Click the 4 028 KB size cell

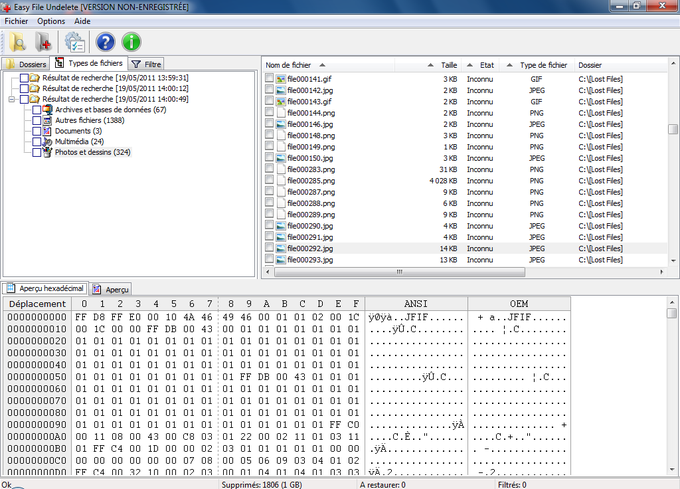443,181
